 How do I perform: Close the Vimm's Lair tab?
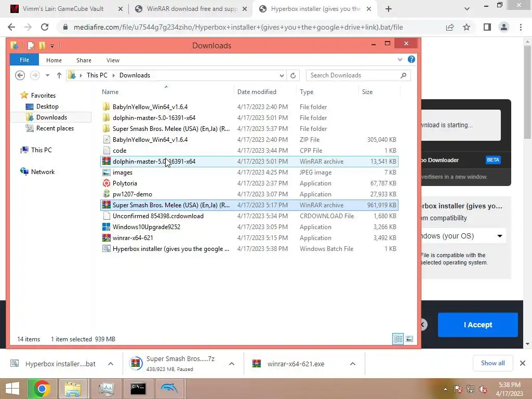[121, 9]
